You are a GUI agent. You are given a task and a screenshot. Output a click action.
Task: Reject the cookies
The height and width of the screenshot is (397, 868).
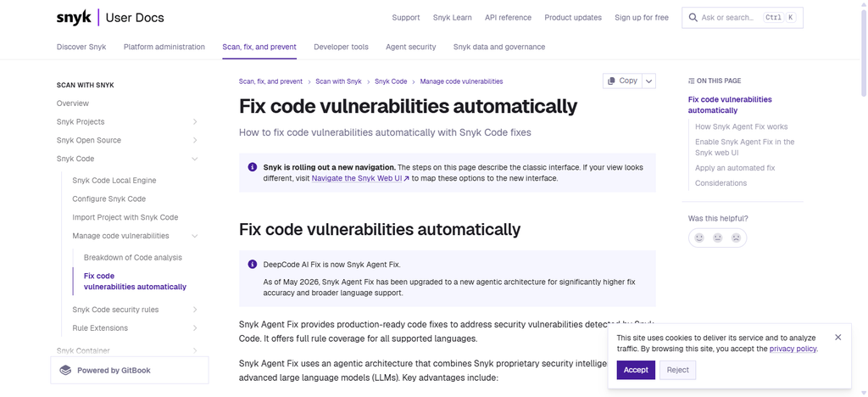click(677, 370)
